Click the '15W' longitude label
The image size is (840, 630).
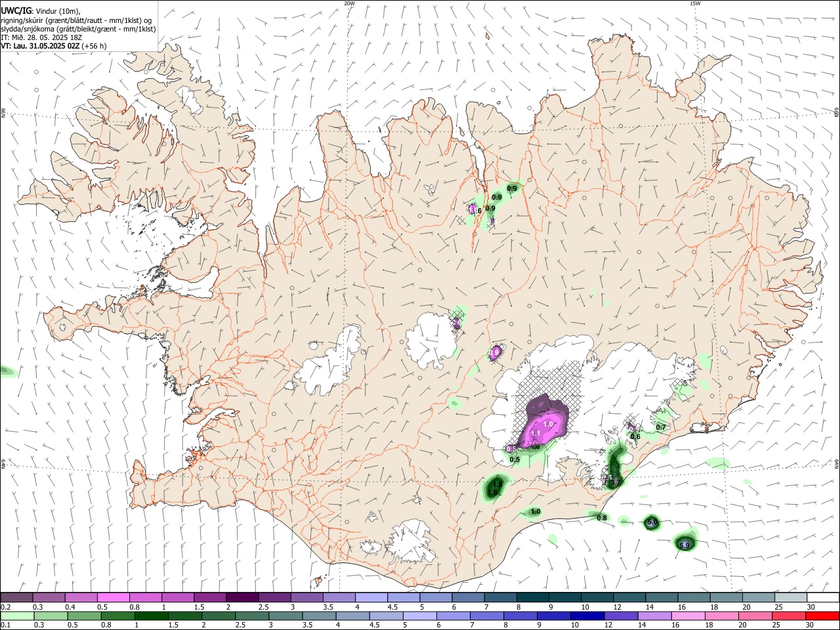(x=695, y=3)
